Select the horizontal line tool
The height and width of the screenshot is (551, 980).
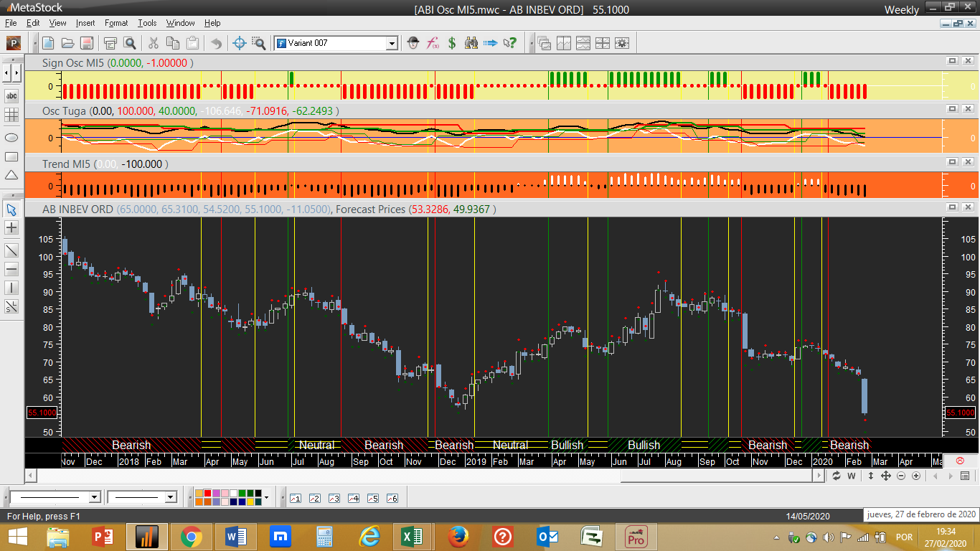[x=11, y=269]
